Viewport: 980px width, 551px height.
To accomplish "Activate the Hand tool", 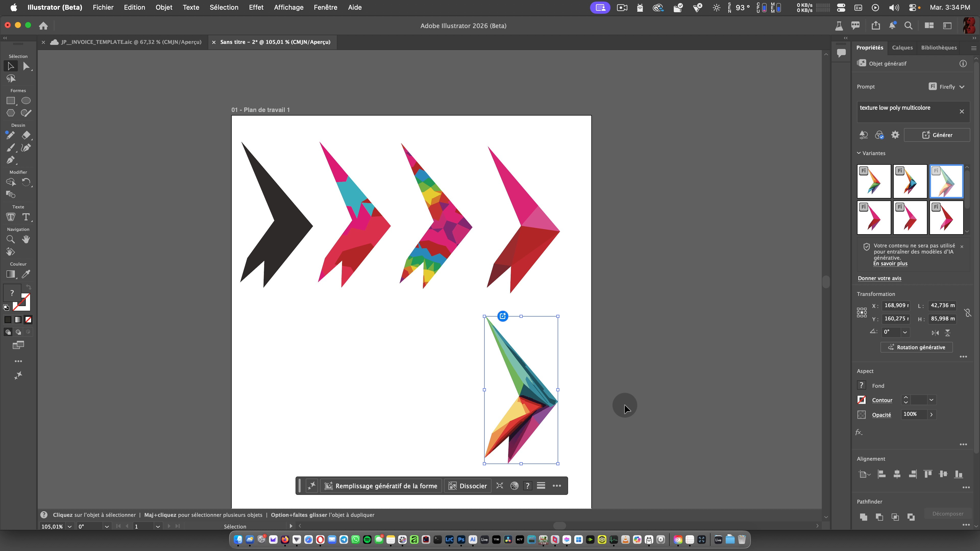I will click(26, 239).
